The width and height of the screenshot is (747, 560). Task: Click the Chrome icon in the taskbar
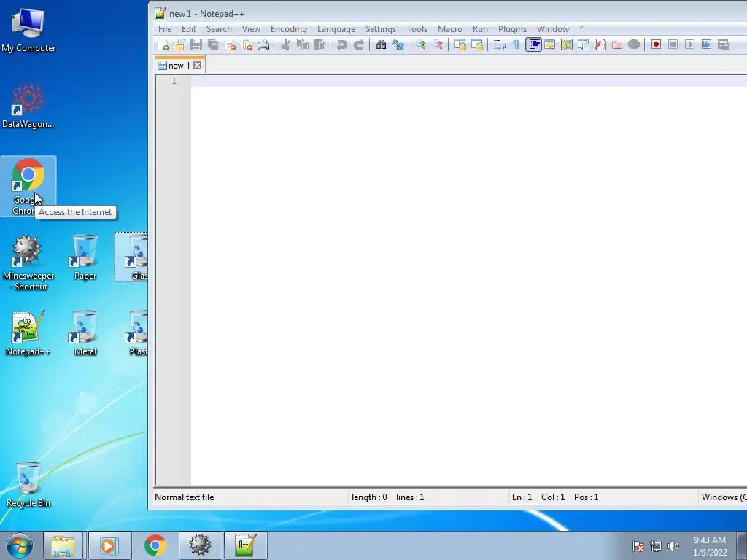coord(155,545)
